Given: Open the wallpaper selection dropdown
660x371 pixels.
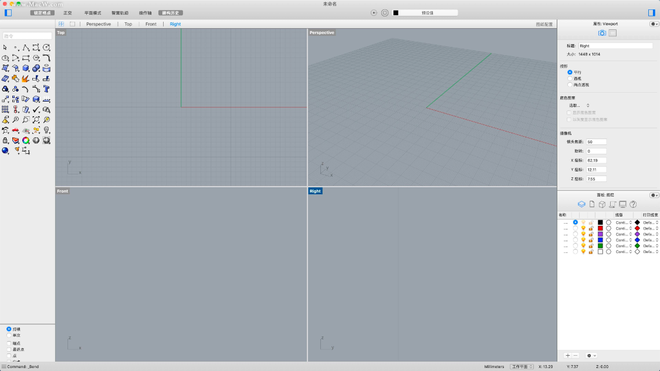Looking at the screenshot, I should pyautogui.click(x=579, y=106).
